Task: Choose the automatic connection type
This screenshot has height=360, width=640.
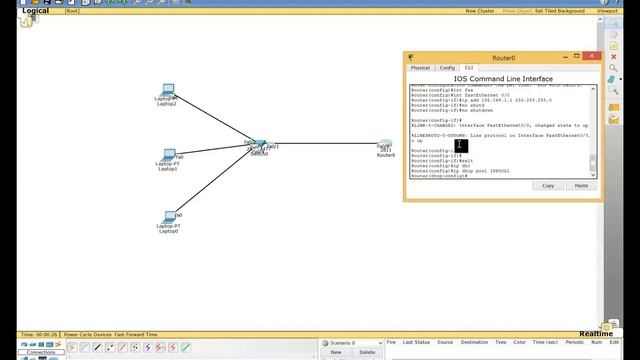Action: click(72, 347)
